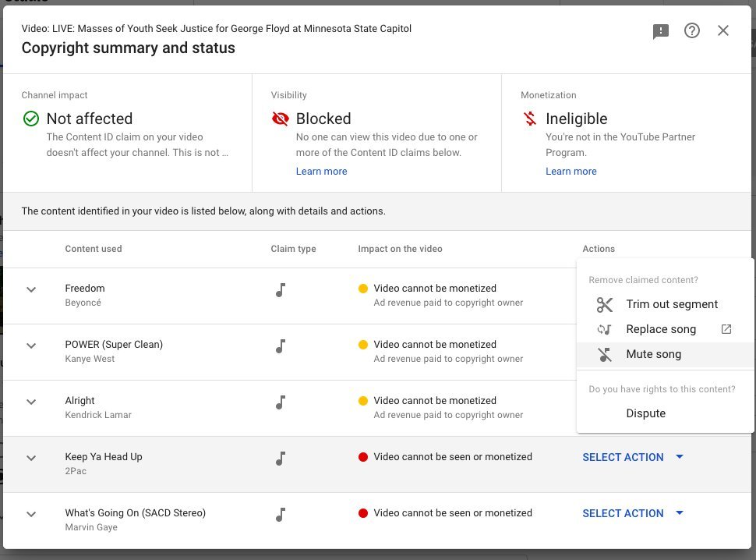Viewport: 756px width, 560px height.
Task: Choose Mute song from menu
Action: pyautogui.click(x=665, y=355)
